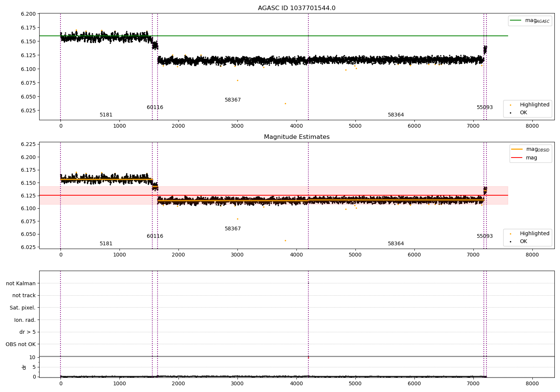
Task: Click the lowest orange outlier point in top plot
Action: click(285, 103)
